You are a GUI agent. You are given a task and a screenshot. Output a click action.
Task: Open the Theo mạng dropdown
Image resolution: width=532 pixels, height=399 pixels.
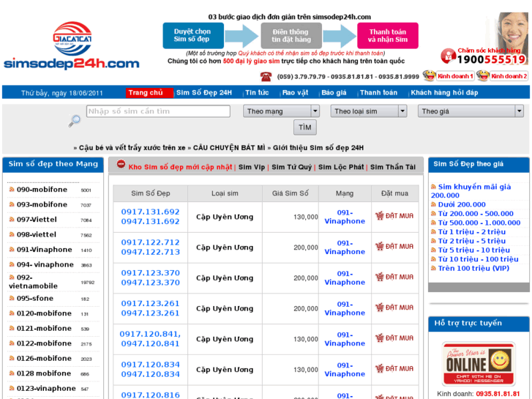[x=281, y=111]
